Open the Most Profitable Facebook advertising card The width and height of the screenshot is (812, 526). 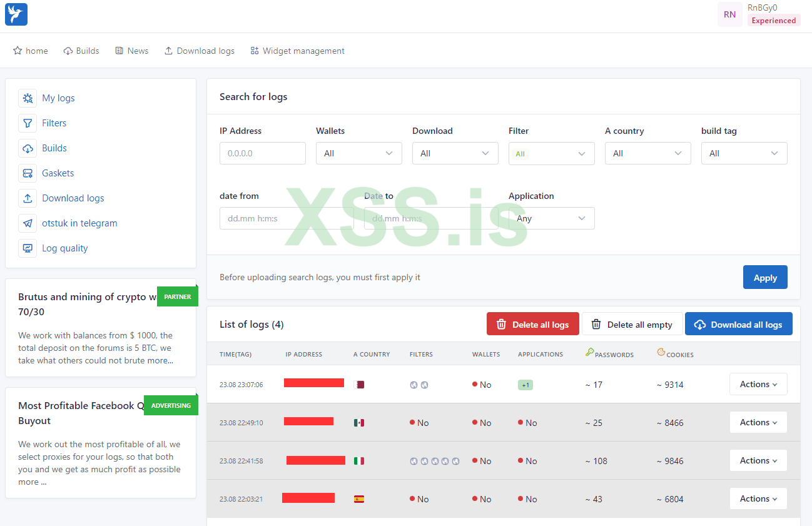pyautogui.click(x=101, y=443)
